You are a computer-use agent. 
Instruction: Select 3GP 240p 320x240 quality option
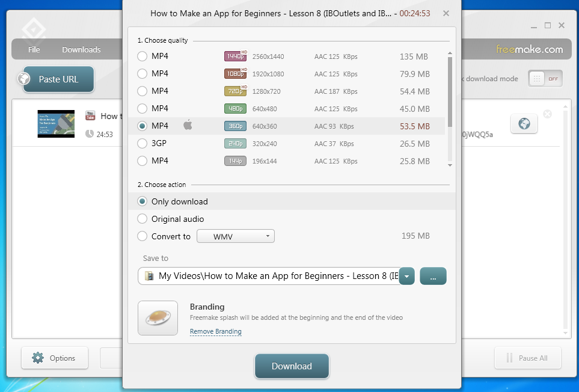(x=142, y=143)
